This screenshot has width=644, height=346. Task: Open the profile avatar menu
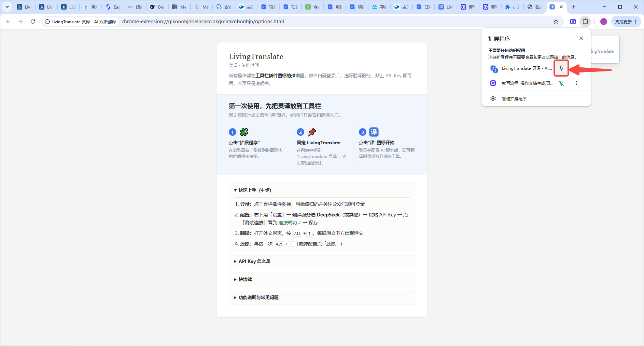pos(604,22)
